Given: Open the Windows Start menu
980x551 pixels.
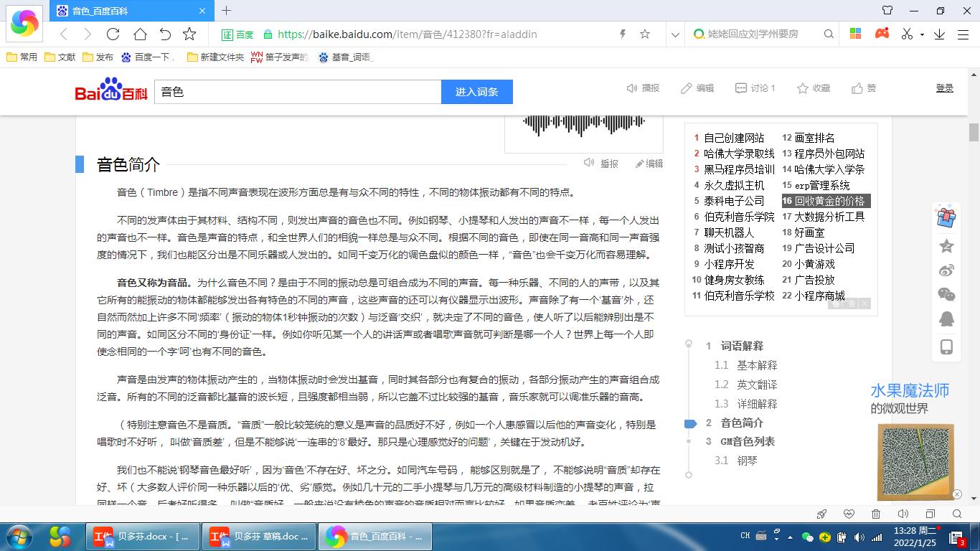Looking at the screenshot, I should pyautogui.click(x=19, y=537).
